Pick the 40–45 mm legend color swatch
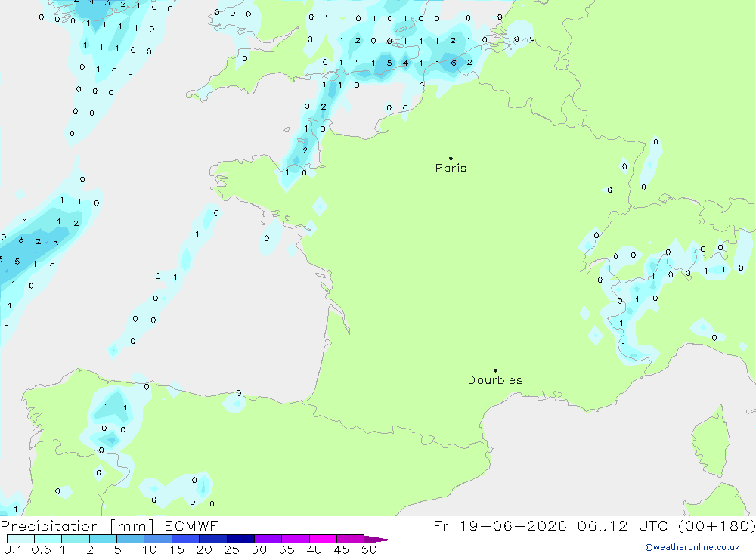Image resolution: width=756 pixels, height=554 pixels. point(323,539)
